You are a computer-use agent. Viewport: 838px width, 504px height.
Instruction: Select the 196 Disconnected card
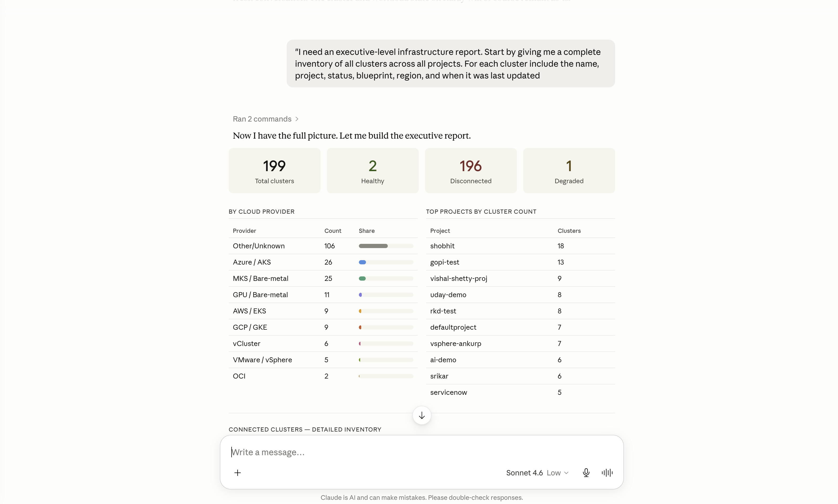[470, 170]
